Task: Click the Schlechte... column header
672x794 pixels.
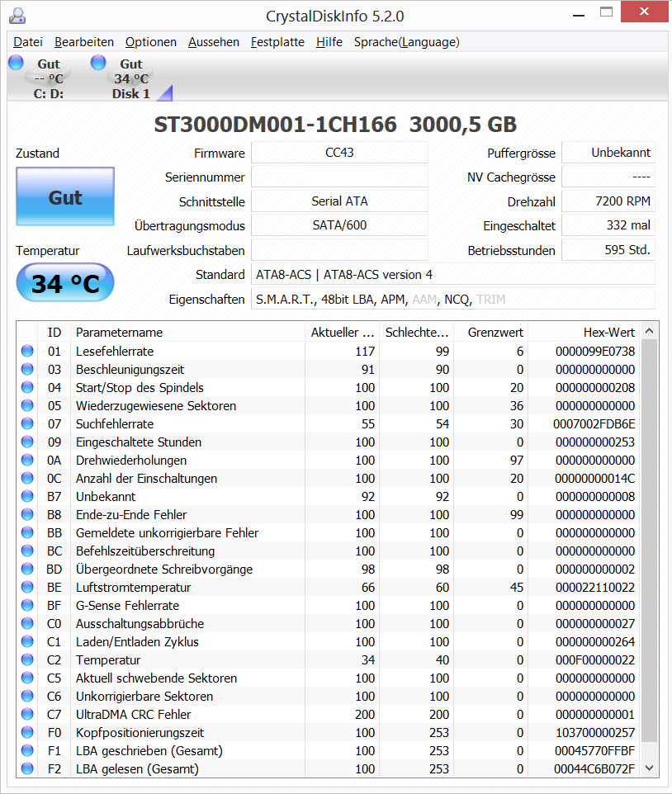Action: [417, 332]
